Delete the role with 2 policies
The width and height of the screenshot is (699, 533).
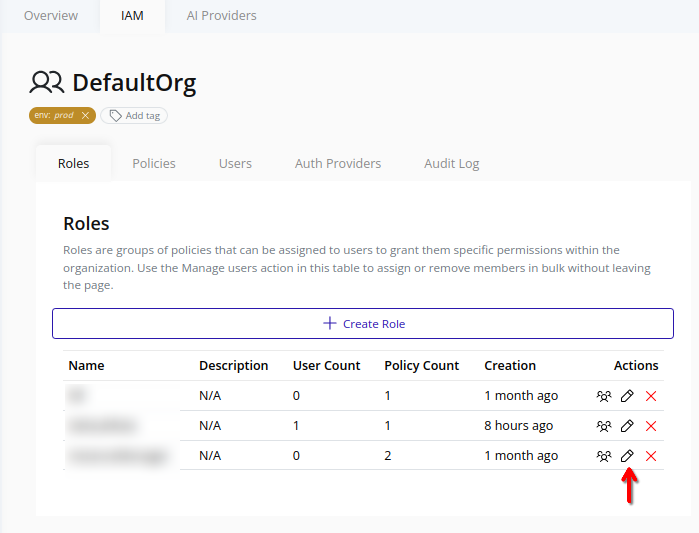[x=651, y=456]
